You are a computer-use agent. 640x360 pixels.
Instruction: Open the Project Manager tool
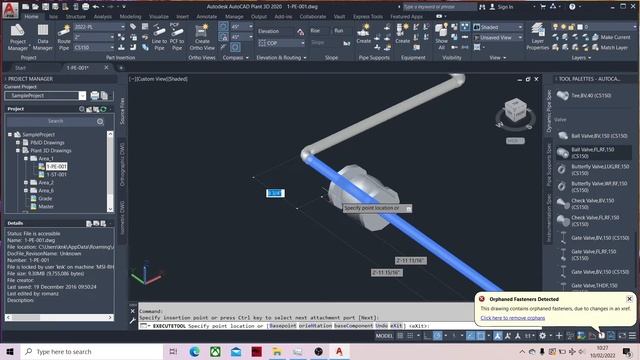(18, 37)
